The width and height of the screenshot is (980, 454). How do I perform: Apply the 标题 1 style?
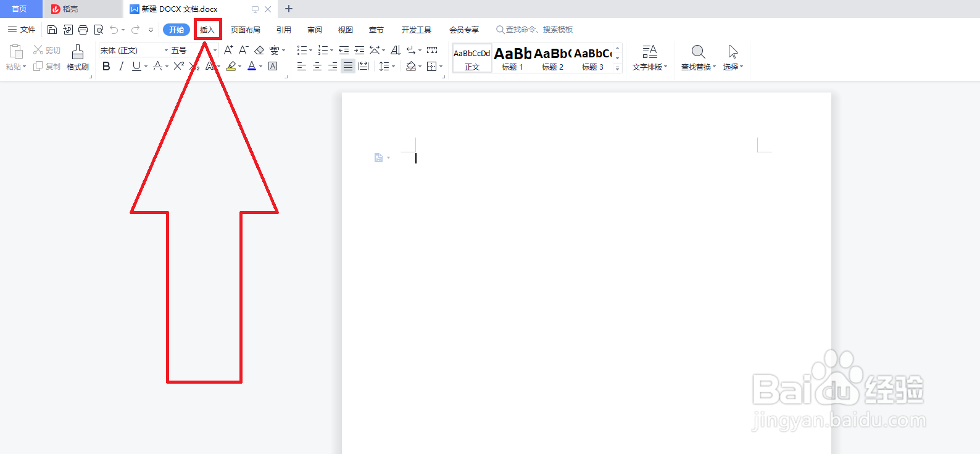[512, 58]
